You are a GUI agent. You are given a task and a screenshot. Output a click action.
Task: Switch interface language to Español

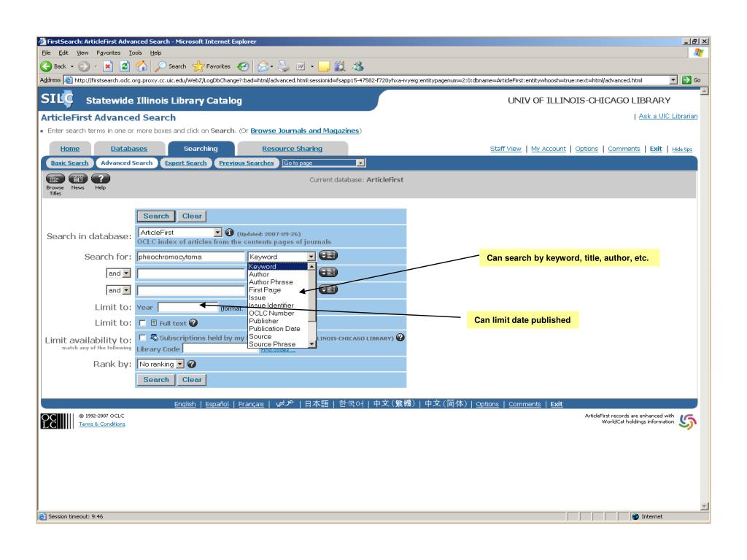click(x=217, y=404)
